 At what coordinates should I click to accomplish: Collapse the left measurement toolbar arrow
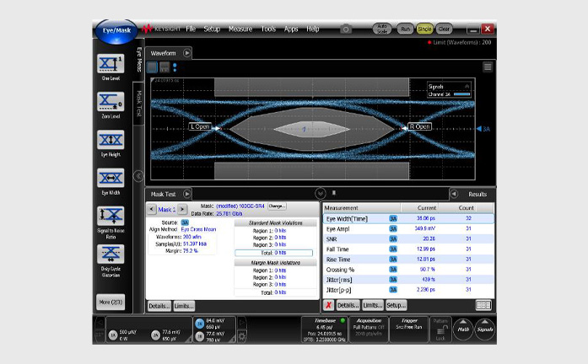(138, 175)
